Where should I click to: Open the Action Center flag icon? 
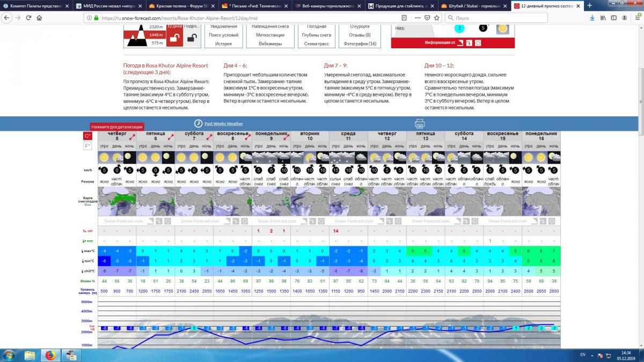point(600,354)
